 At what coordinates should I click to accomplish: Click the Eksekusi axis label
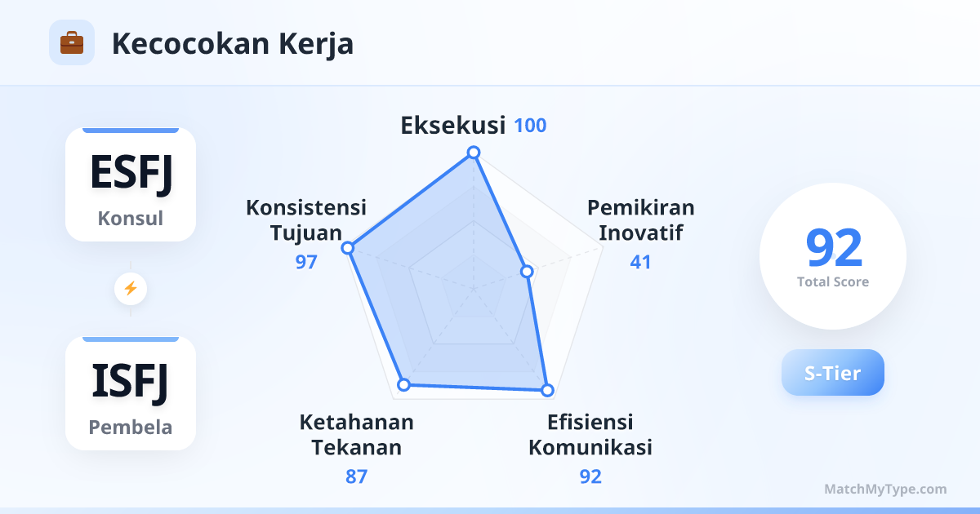coord(452,126)
